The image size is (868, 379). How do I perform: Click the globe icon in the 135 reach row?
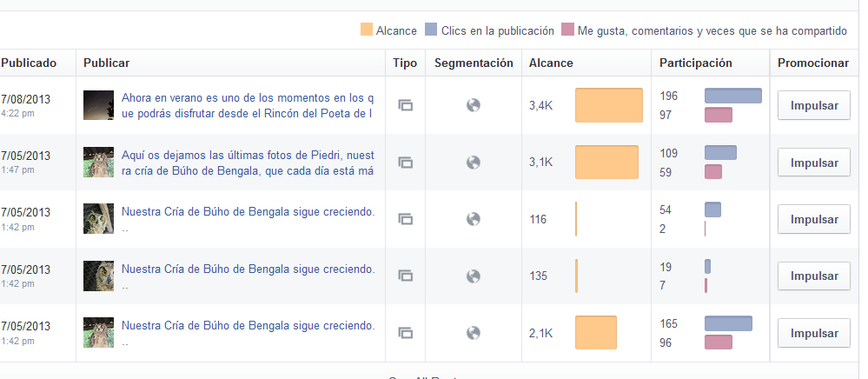[x=474, y=276]
